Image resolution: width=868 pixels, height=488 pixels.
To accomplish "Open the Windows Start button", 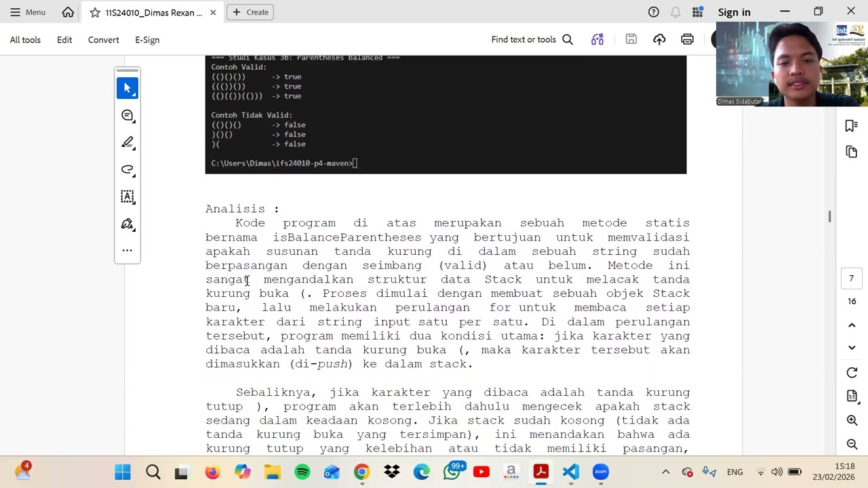I will point(123,472).
